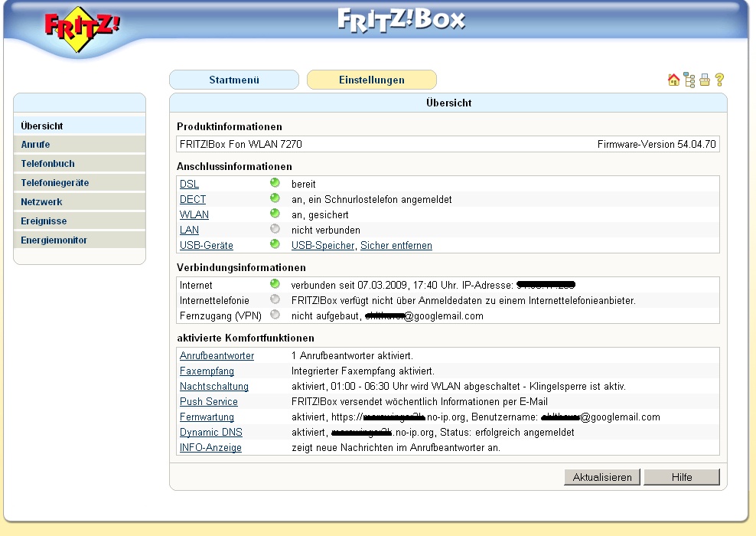
Task: Click the grey LAN status indicator
Action: tap(275, 229)
